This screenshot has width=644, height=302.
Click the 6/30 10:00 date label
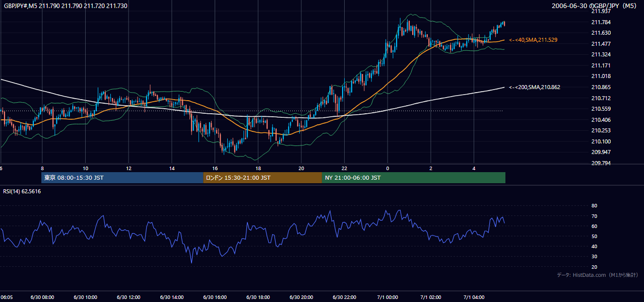coord(86,297)
